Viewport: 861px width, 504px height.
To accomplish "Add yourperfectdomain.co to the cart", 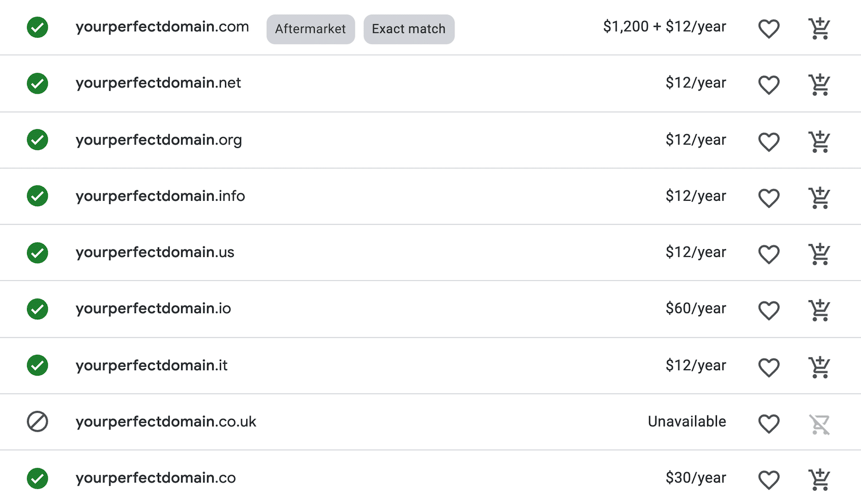I will (820, 478).
